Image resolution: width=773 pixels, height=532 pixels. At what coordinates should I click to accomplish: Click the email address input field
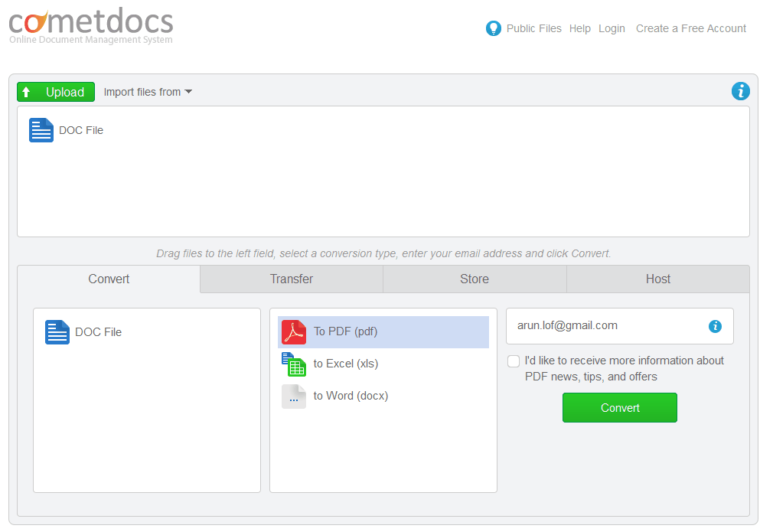[x=620, y=326]
